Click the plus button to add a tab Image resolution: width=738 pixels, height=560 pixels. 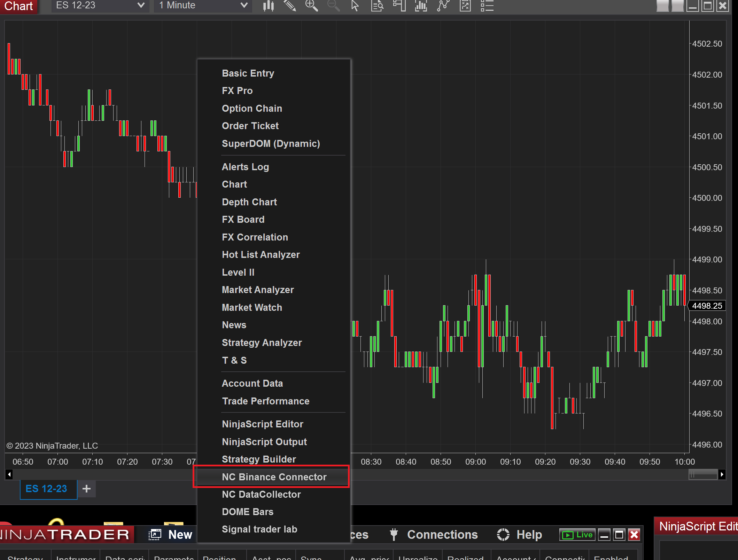tap(86, 489)
